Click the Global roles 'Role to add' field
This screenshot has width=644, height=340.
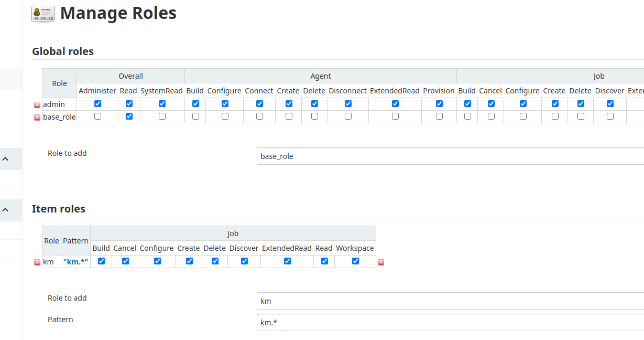coord(450,156)
